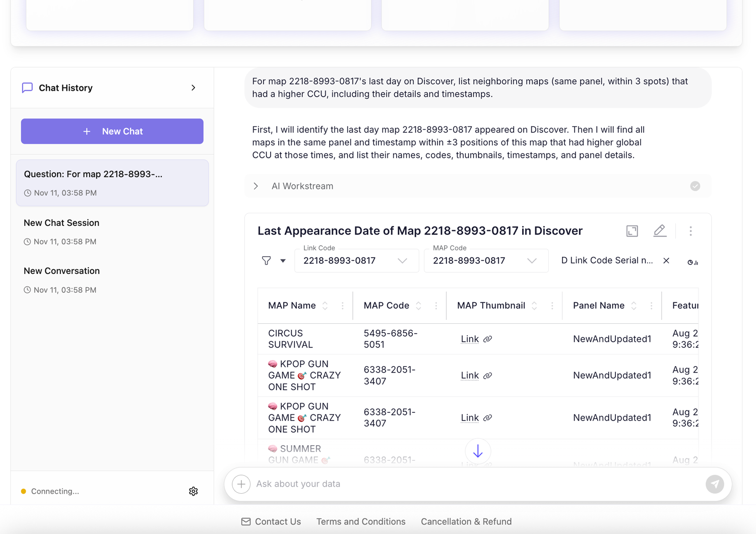Sort by the MAP Thumbnail column

(534, 306)
